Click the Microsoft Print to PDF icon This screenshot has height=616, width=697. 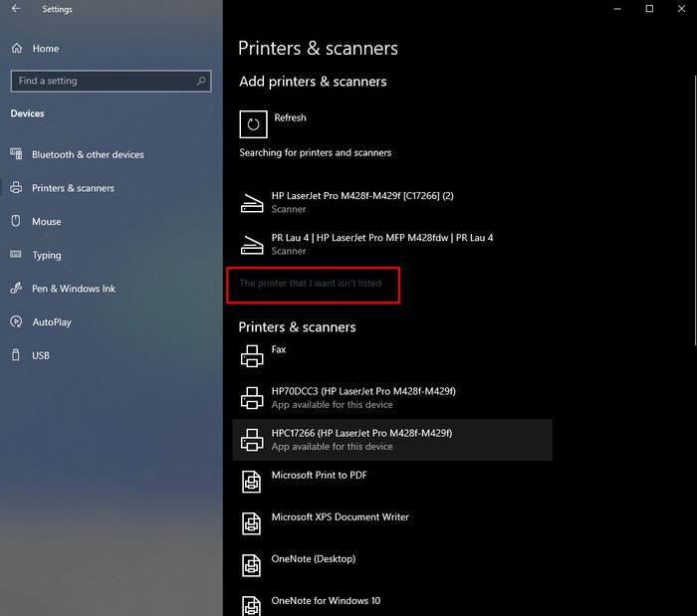252,482
